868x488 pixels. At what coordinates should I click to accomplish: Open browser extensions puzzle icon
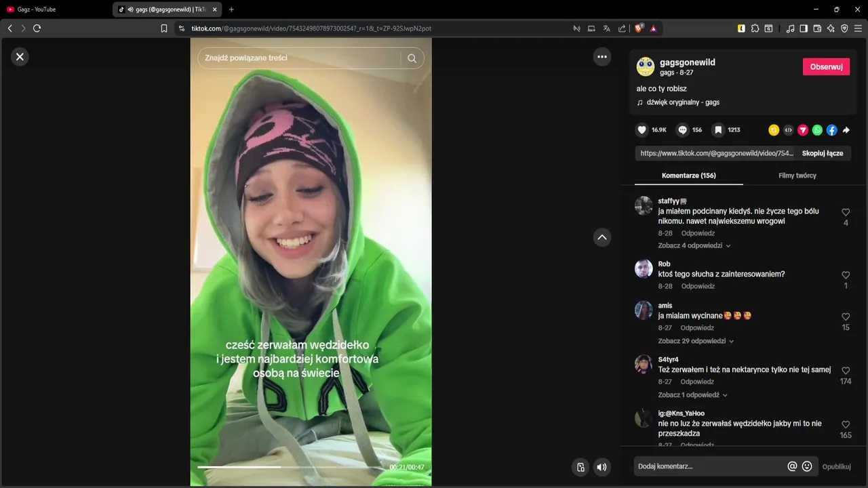[x=755, y=28]
